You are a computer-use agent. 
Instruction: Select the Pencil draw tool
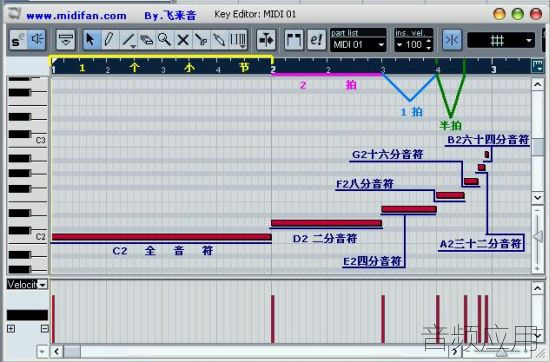(x=109, y=40)
